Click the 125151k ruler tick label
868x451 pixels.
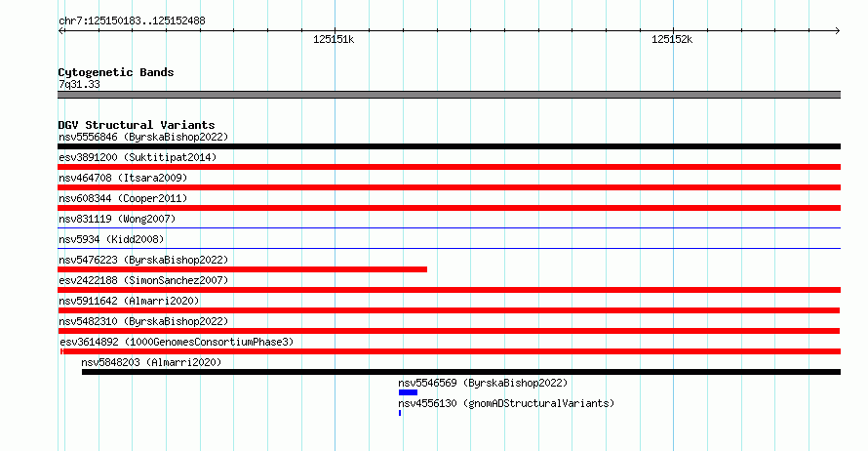tap(334, 39)
